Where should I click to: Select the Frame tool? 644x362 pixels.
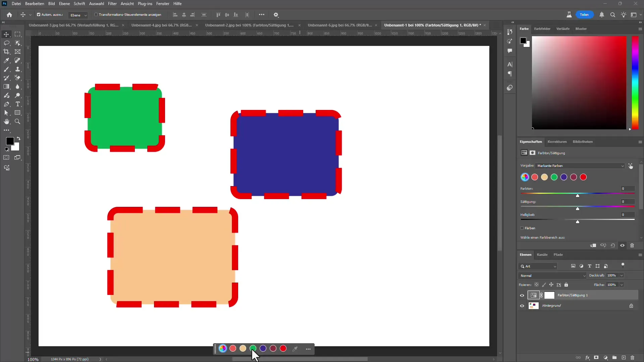(17, 52)
